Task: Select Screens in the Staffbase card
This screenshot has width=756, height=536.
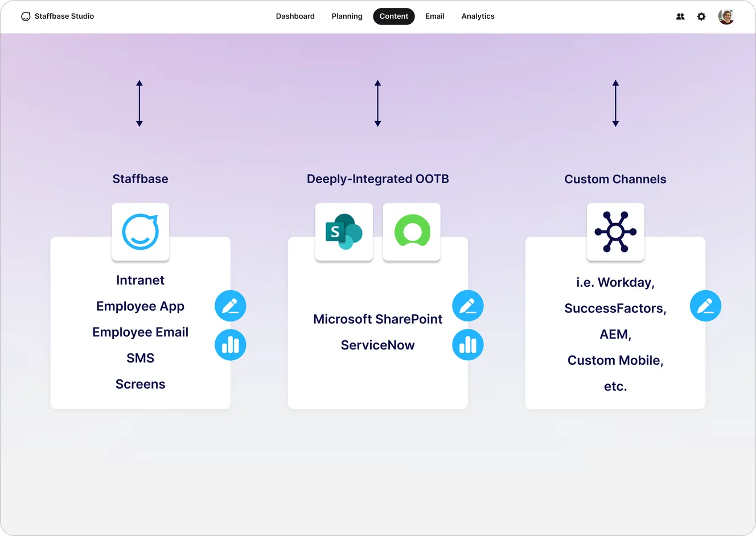Action: (x=141, y=385)
